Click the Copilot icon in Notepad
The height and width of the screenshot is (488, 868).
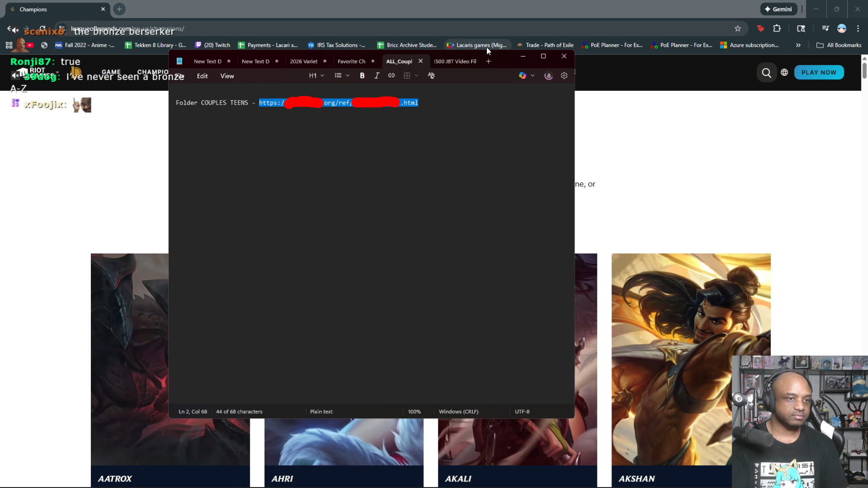(x=522, y=75)
